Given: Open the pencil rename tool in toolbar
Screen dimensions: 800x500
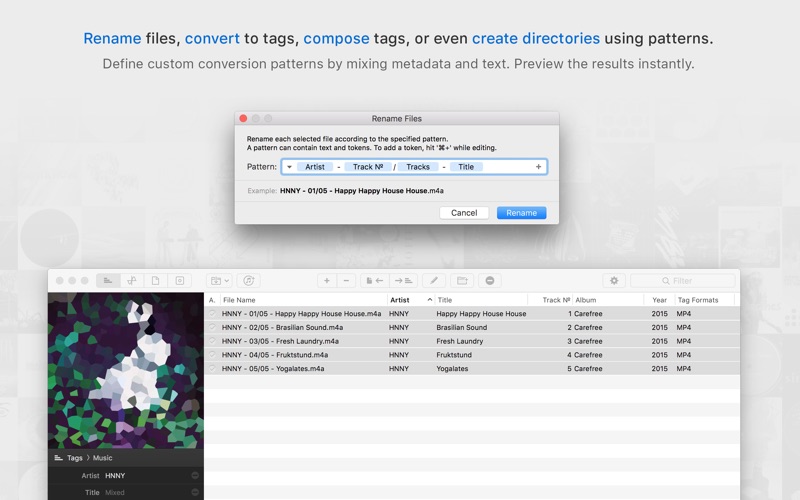Looking at the screenshot, I should [x=433, y=281].
